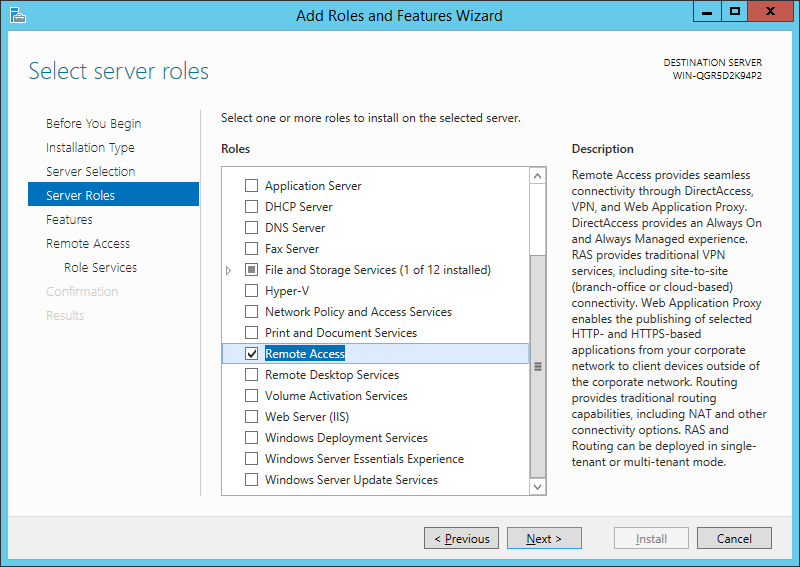Image resolution: width=800 pixels, height=567 pixels.
Task: Uncheck the Remote Access role
Action: (252, 354)
